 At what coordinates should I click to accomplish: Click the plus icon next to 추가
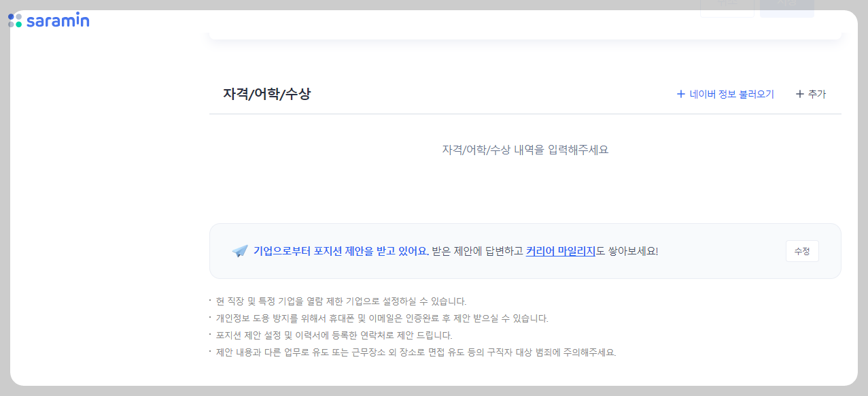799,94
